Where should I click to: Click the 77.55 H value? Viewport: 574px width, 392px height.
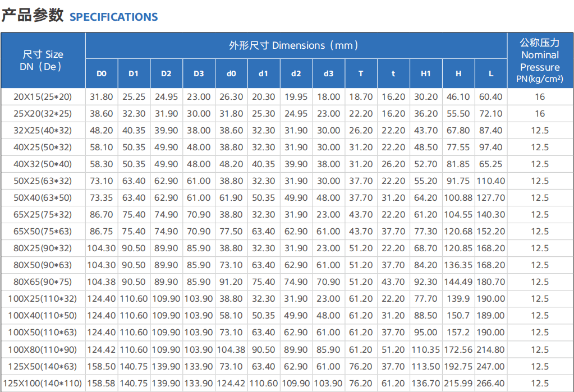458,147
